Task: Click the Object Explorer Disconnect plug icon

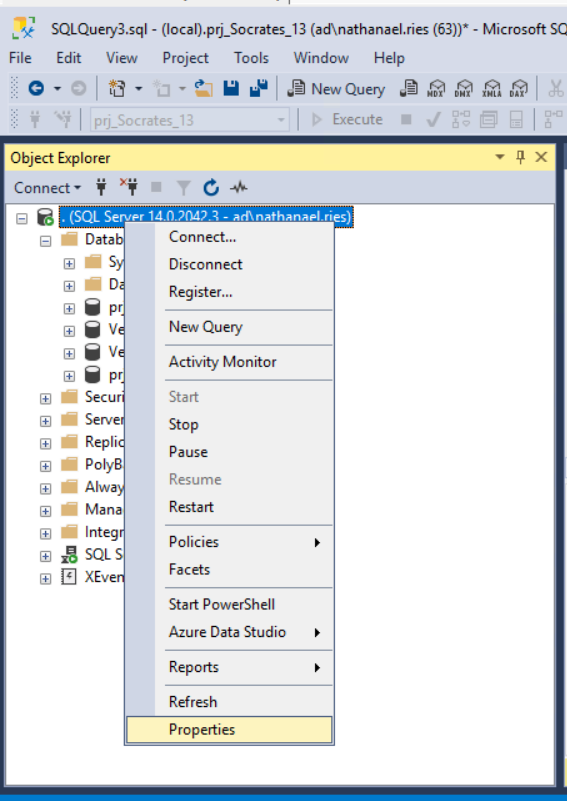Action: pos(129,187)
